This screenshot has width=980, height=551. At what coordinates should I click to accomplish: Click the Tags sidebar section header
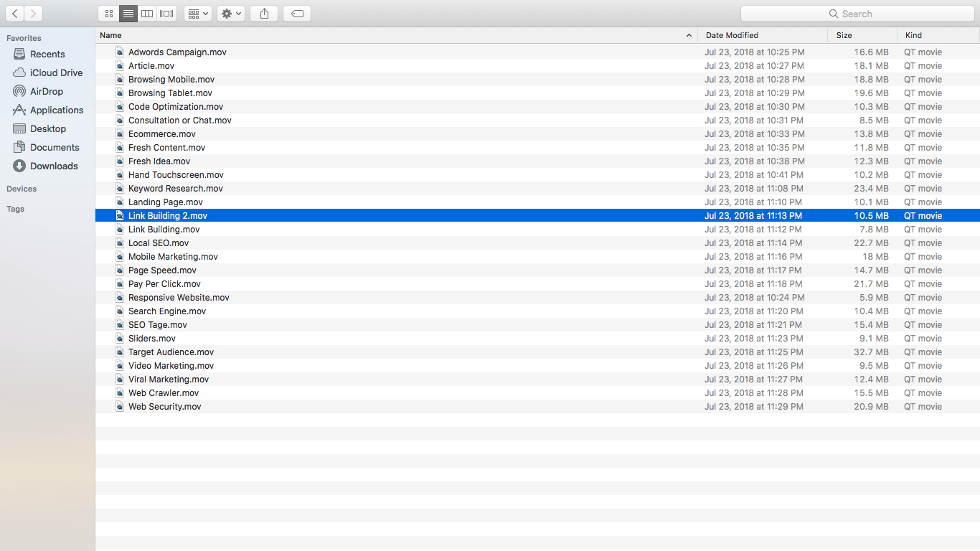15,209
